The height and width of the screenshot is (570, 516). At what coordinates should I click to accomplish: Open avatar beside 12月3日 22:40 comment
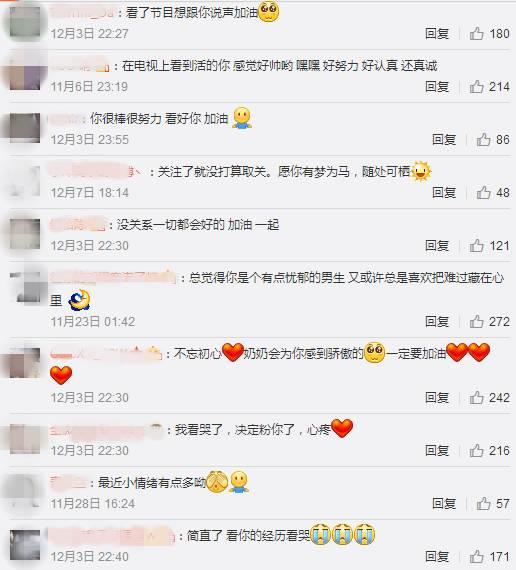point(25,545)
